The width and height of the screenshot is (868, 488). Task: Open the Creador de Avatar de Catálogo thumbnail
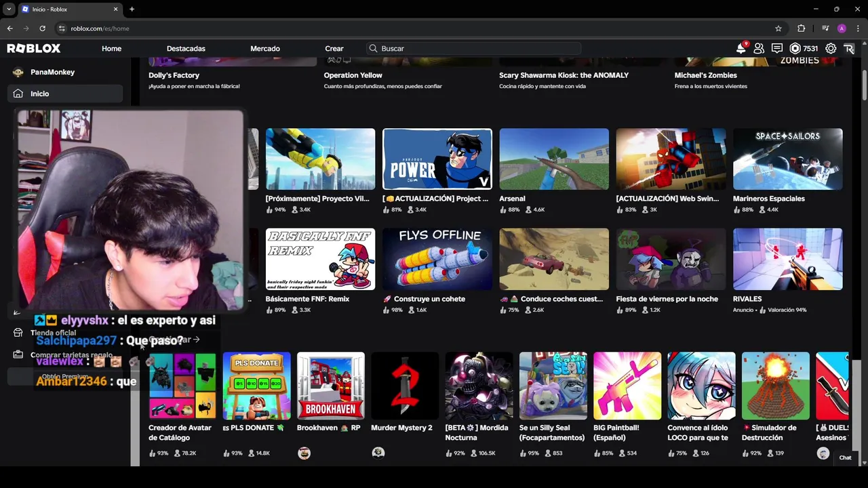(x=182, y=386)
